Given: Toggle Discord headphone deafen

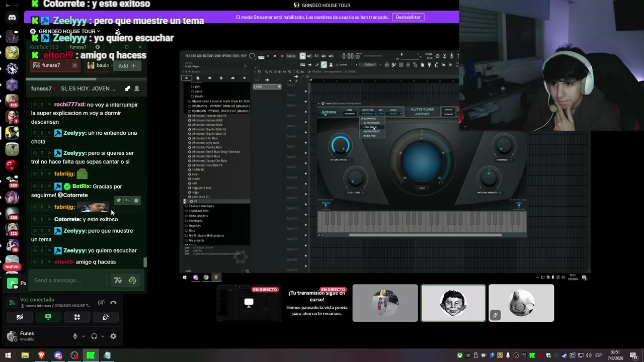Looking at the screenshot, I should pyautogui.click(x=94, y=336).
